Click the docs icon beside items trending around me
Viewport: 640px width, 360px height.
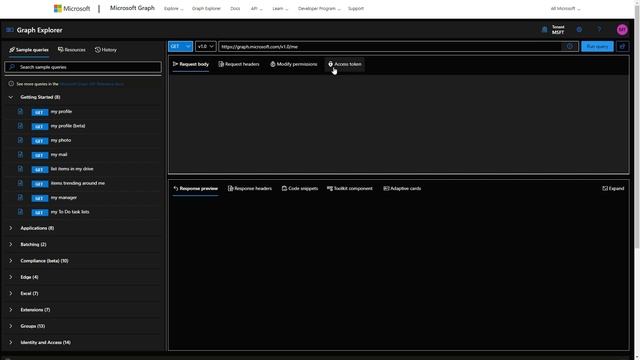point(20,183)
